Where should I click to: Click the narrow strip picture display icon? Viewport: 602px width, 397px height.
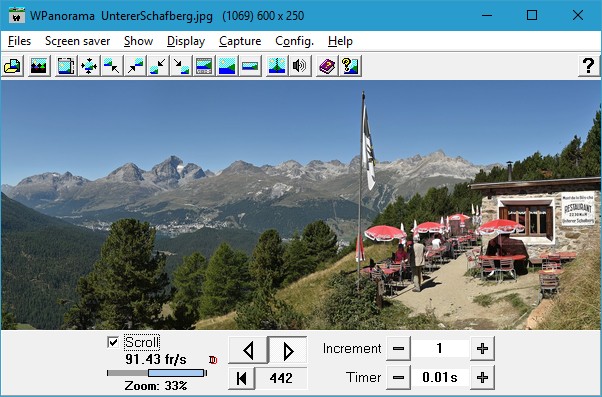250,66
